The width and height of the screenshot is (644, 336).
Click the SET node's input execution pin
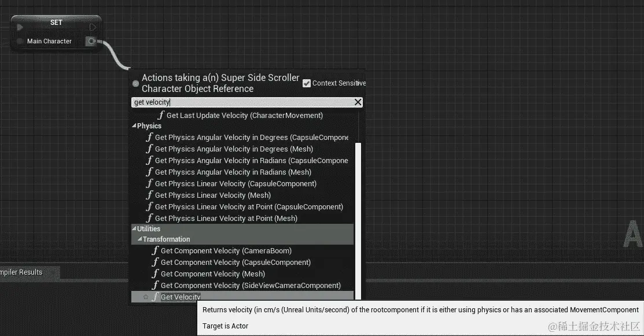tap(19, 28)
